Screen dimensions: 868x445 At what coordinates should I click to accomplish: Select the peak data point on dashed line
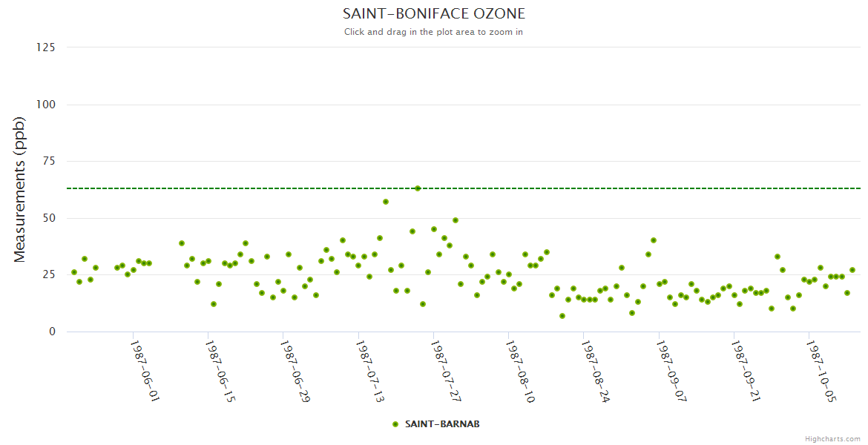pyautogui.click(x=418, y=188)
